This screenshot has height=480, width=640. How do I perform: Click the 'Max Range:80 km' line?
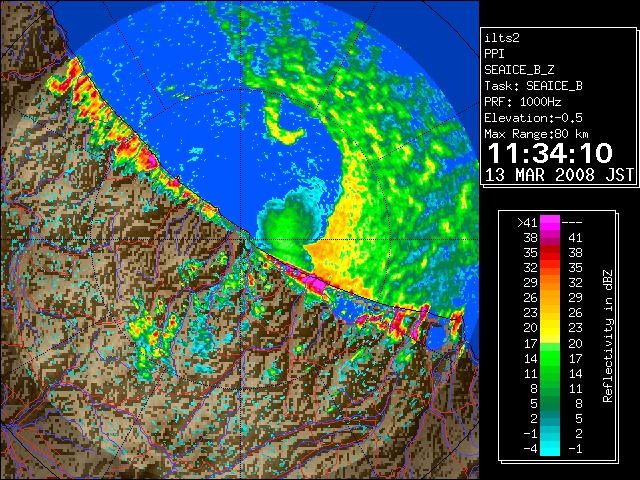point(536,134)
